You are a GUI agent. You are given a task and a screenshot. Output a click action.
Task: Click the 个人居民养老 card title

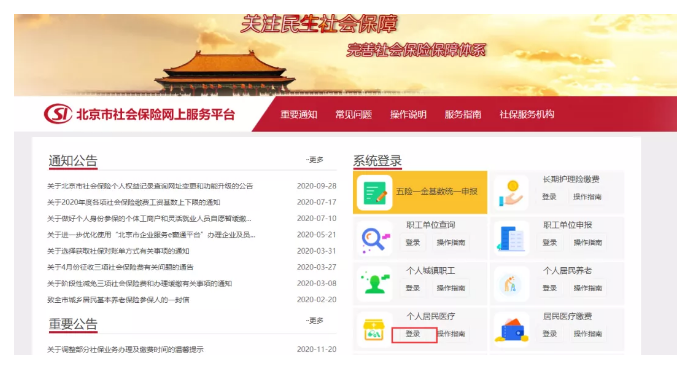tap(568, 271)
